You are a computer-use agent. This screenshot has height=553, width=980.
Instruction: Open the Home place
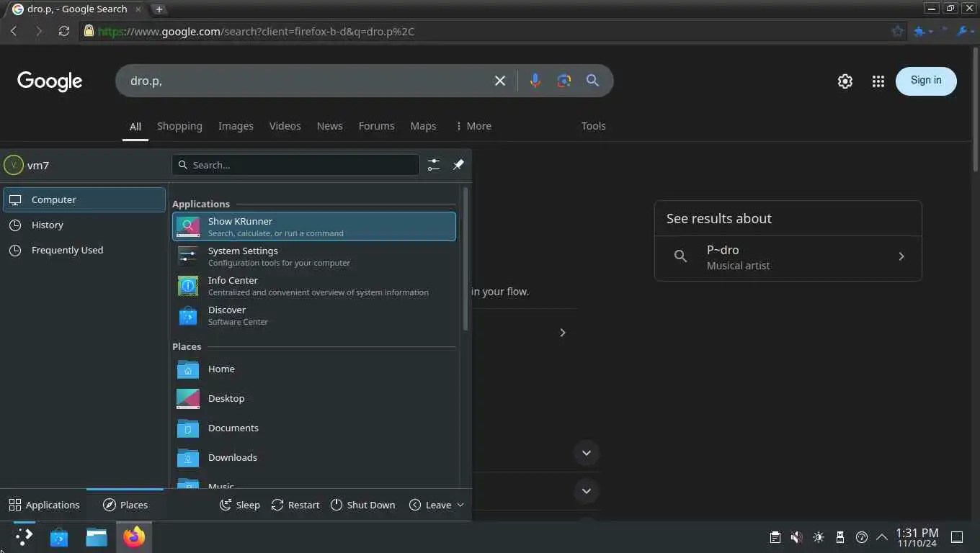(314, 369)
